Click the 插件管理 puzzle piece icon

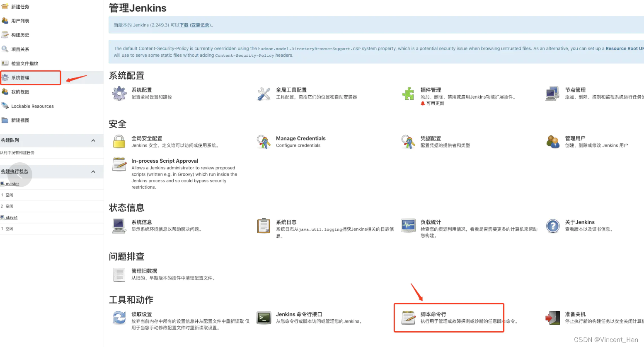tap(408, 94)
